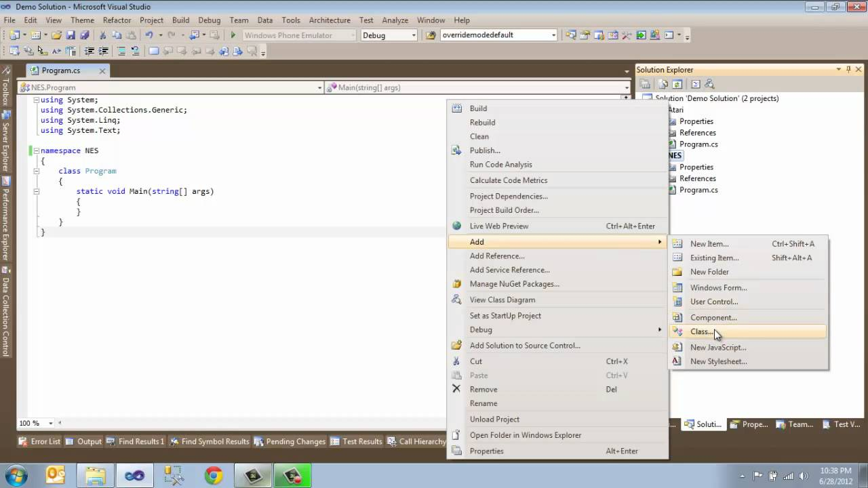Open the Output tab at bottom
The height and width of the screenshot is (488, 868).
(83, 441)
